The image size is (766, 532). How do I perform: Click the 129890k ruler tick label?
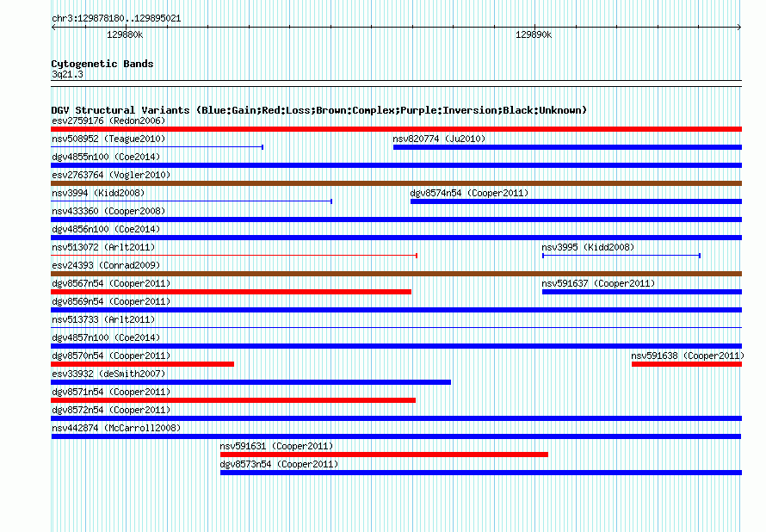[534, 34]
